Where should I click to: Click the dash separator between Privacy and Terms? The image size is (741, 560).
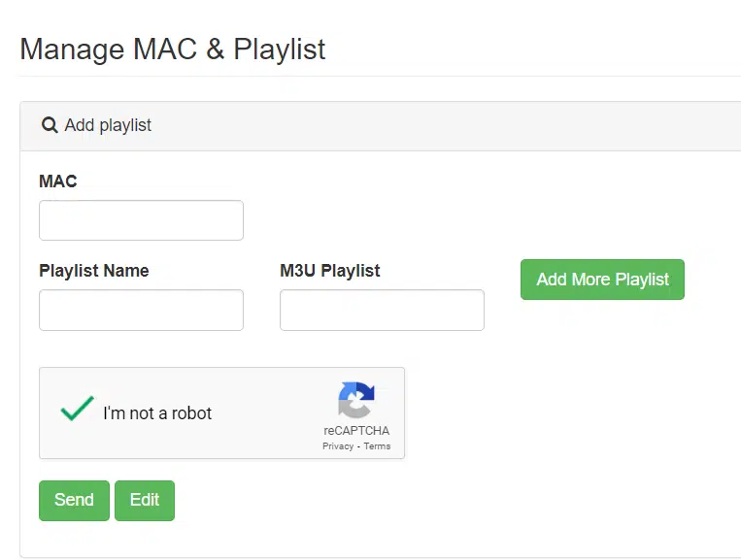(358, 446)
